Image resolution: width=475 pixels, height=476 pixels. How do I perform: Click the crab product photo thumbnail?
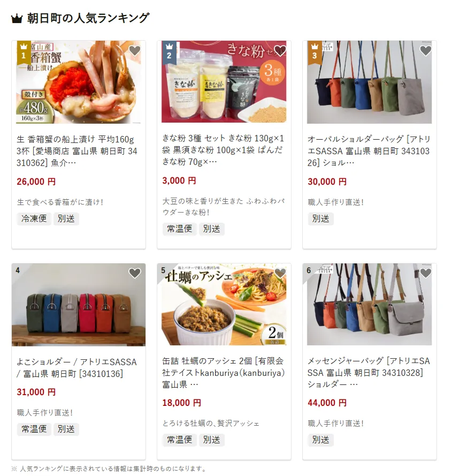[79, 82]
